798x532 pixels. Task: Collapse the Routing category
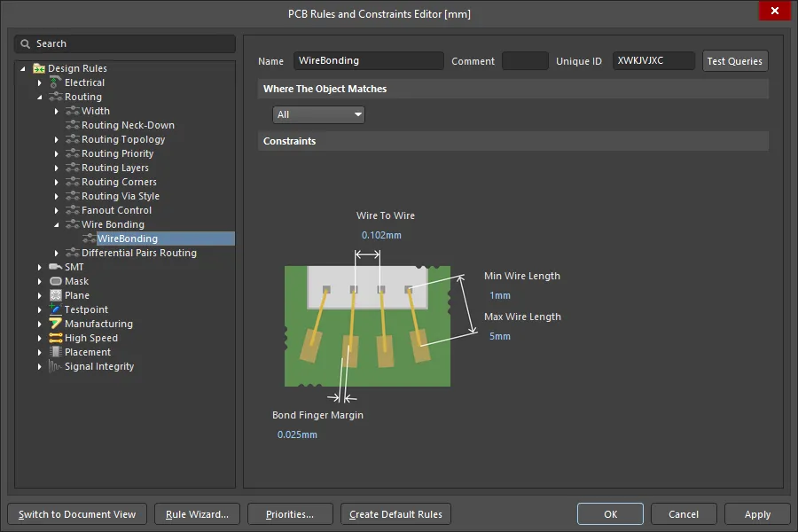click(x=39, y=97)
